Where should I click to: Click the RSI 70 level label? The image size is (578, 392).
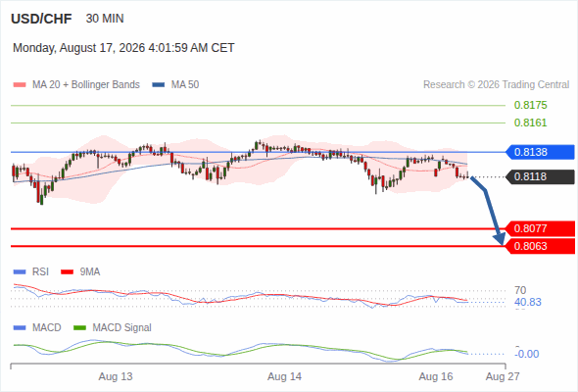click(x=520, y=290)
